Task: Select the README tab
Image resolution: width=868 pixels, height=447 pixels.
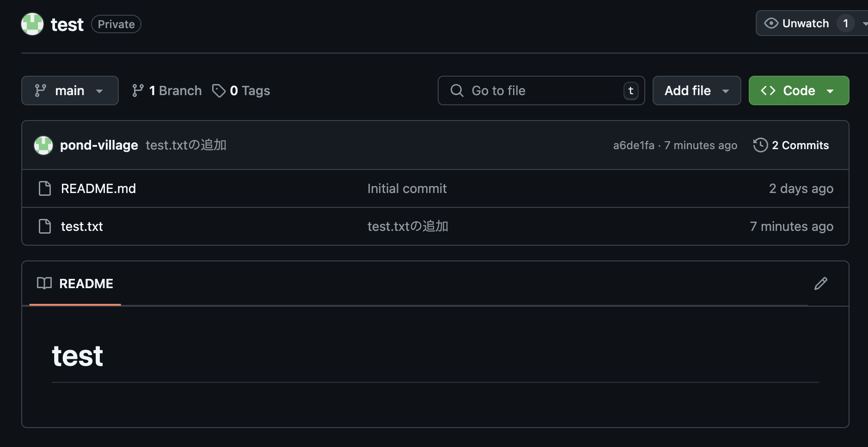Action: coord(75,284)
